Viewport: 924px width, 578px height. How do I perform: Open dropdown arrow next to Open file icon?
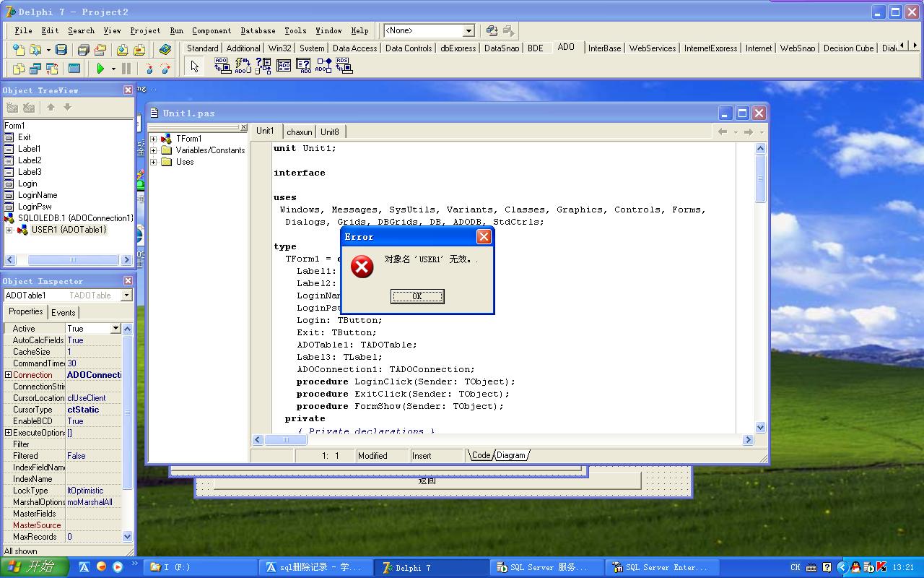(48, 50)
